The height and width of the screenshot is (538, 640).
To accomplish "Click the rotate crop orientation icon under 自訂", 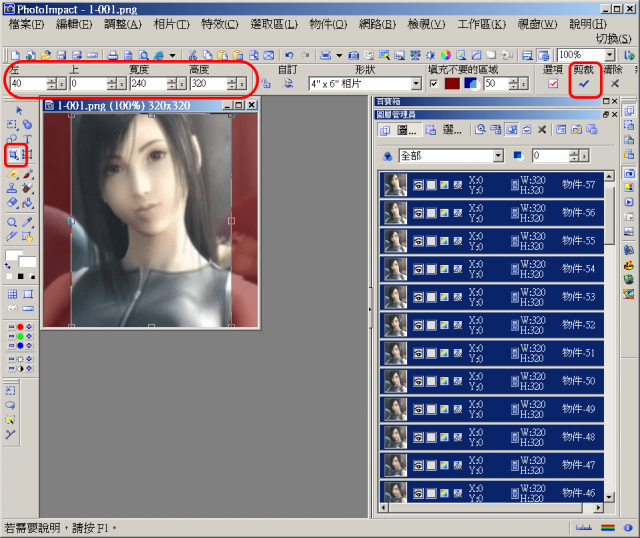I will point(289,84).
